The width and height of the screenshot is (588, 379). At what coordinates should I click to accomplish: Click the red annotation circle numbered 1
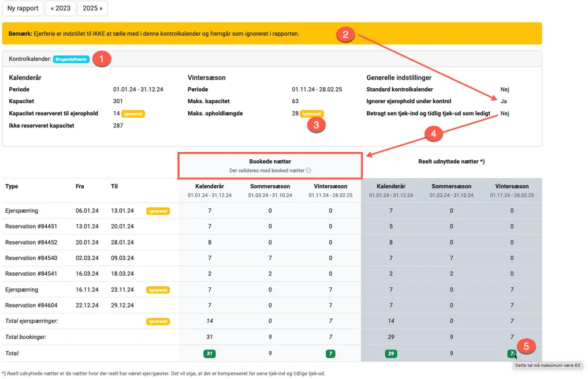102,58
